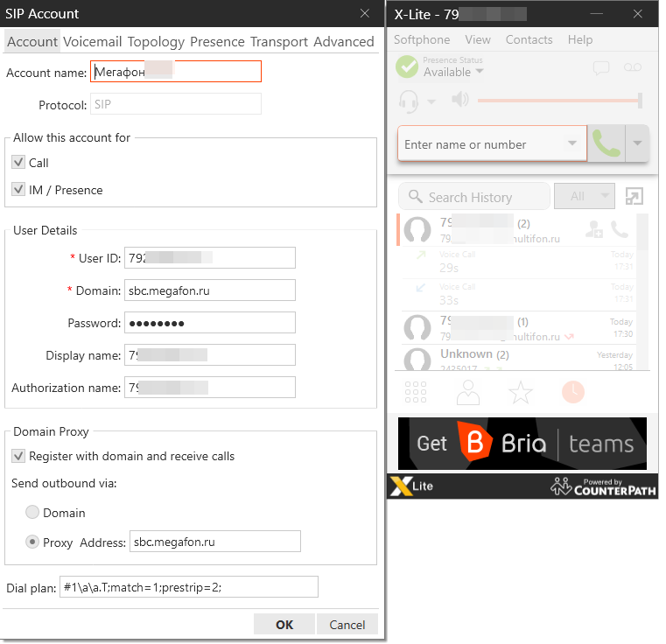
Task: Expand the Available presence status dropdown
Action: click(480, 72)
